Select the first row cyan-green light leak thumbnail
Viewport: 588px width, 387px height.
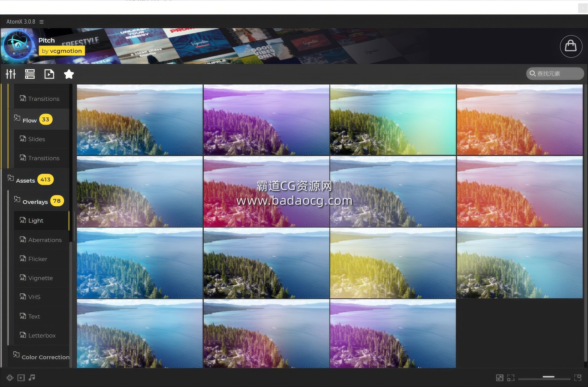point(393,120)
